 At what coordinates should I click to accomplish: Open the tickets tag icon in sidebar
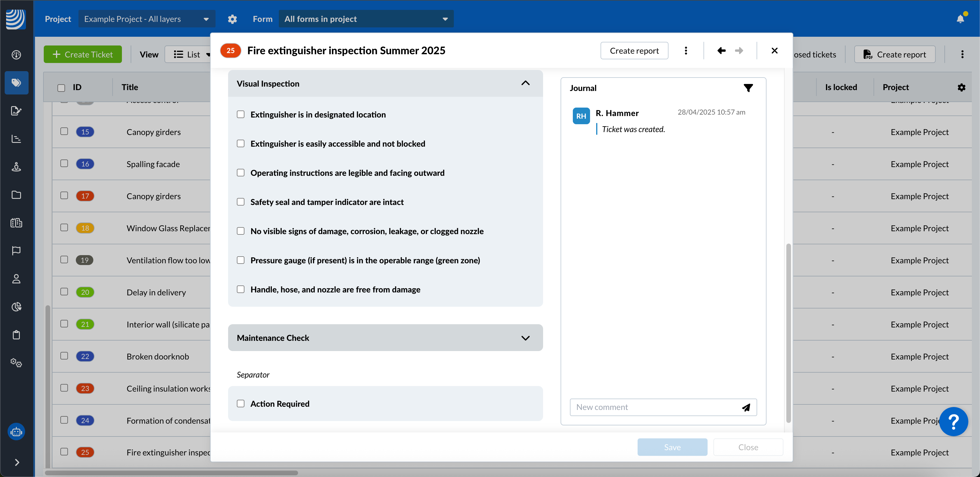pyautogui.click(x=16, y=83)
